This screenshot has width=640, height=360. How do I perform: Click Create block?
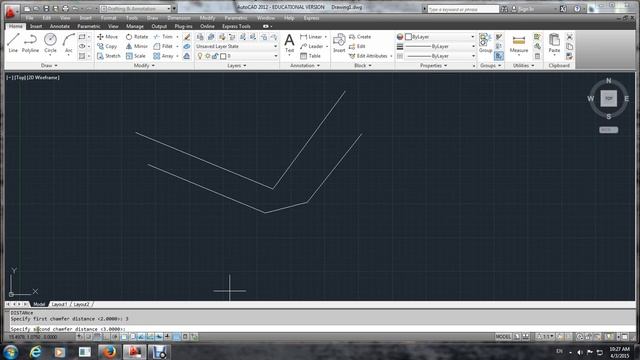tap(360, 37)
